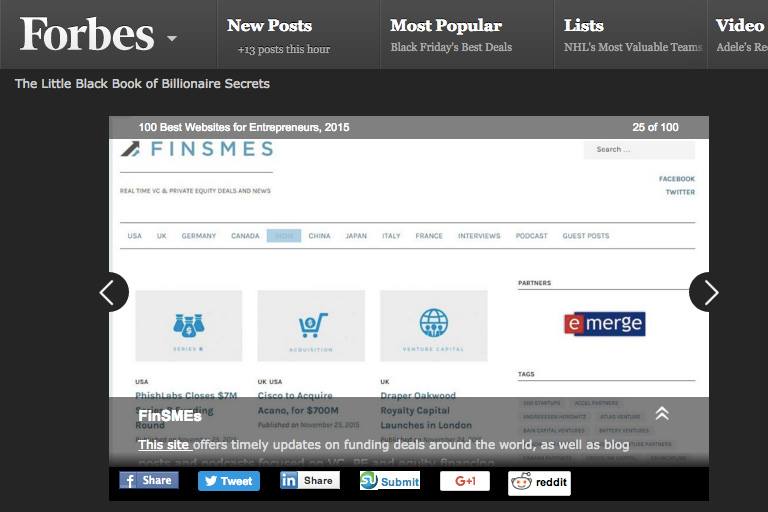
Task: Open the Forbes logo dropdown arrow
Action: (x=171, y=38)
